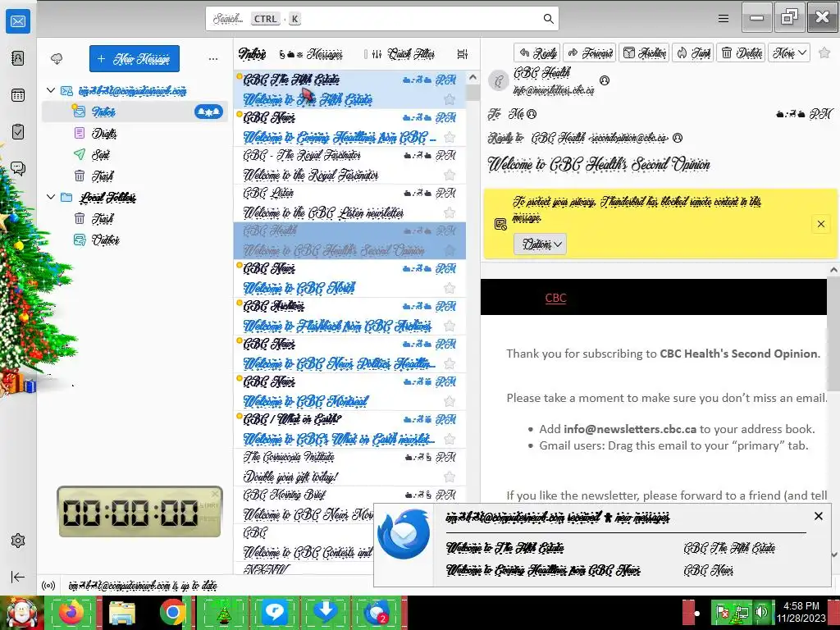Open the application hamburger menu
This screenshot has height=630, width=840.
tap(724, 19)
